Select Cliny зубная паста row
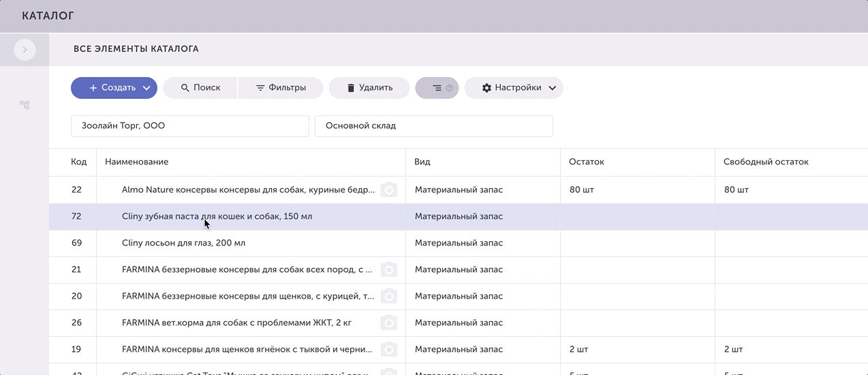 point(459,216)
